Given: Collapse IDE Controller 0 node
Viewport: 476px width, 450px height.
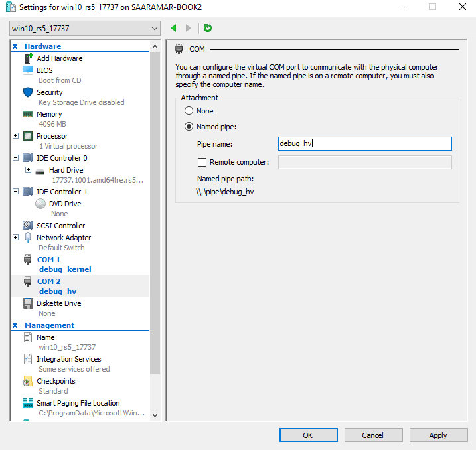Looking at the screenshot, I should (x=16, y=157).
